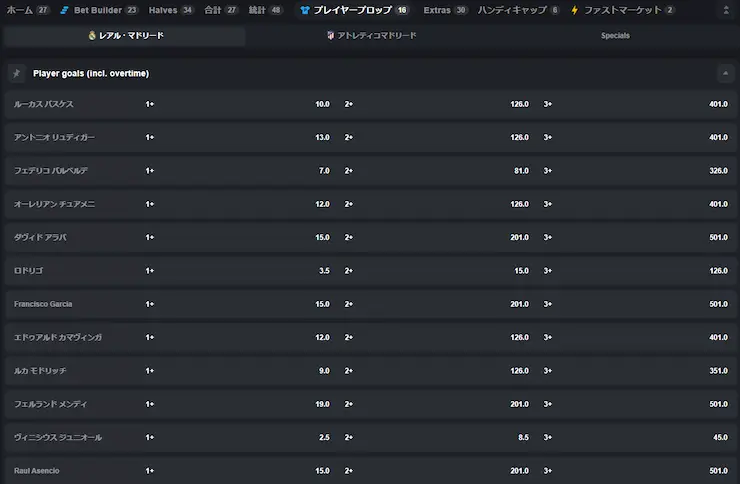Image resolution: width=740 pixels, height=484 pixels.
Task: Bet ルカ モドリッチ 1+ at 9.0
Action: point(237,371)
